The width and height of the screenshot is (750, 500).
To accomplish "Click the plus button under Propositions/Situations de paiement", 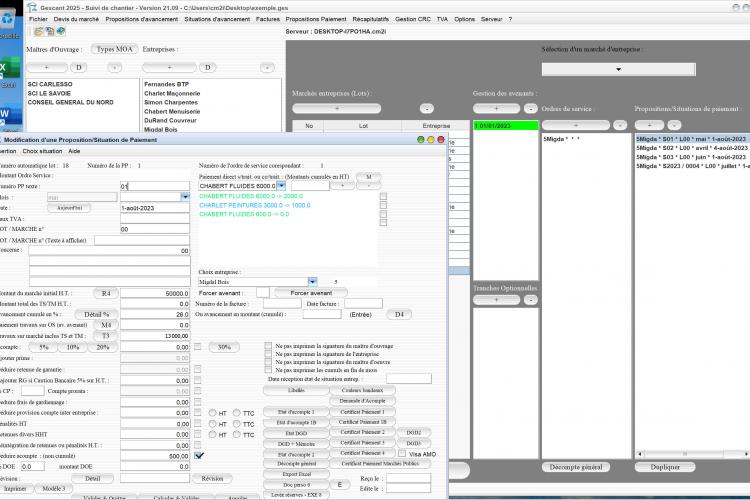I will click(649, 125).
